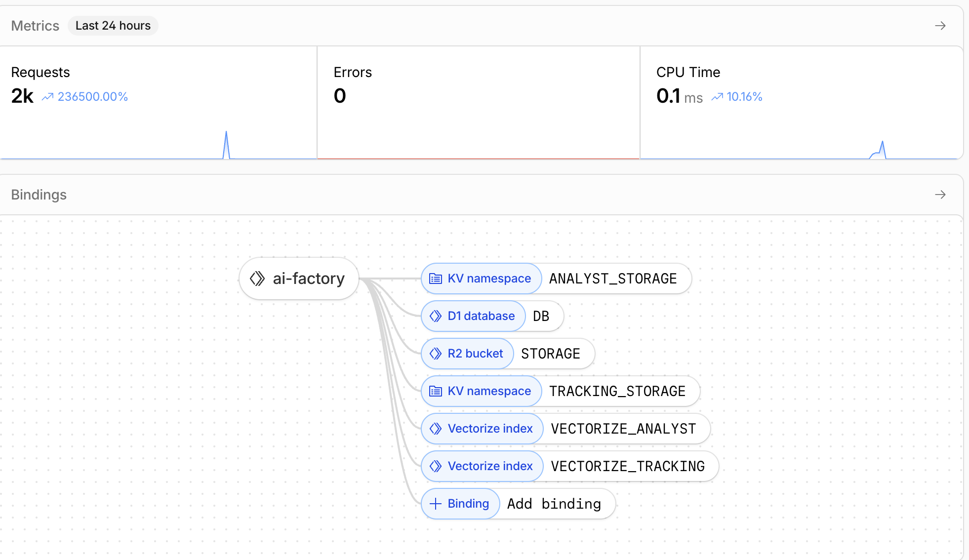Click the Requests 236500.00% trend indicator

[85, 97]
